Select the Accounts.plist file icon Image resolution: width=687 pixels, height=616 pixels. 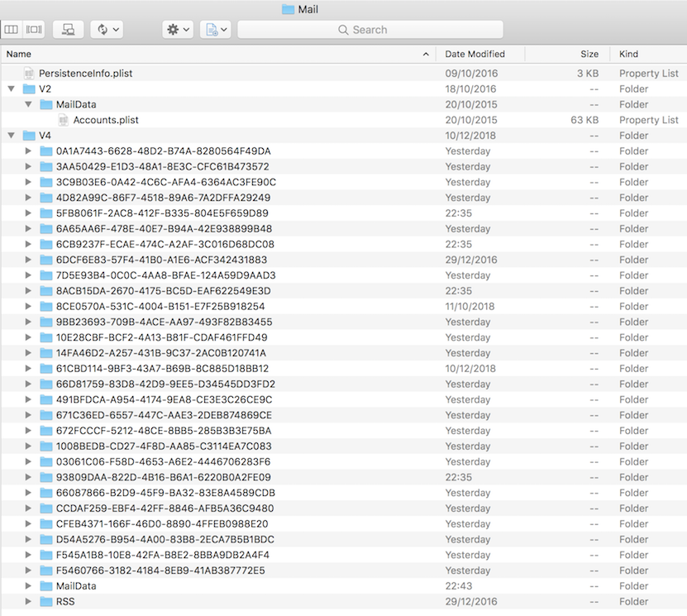click(x=64, y=120)
